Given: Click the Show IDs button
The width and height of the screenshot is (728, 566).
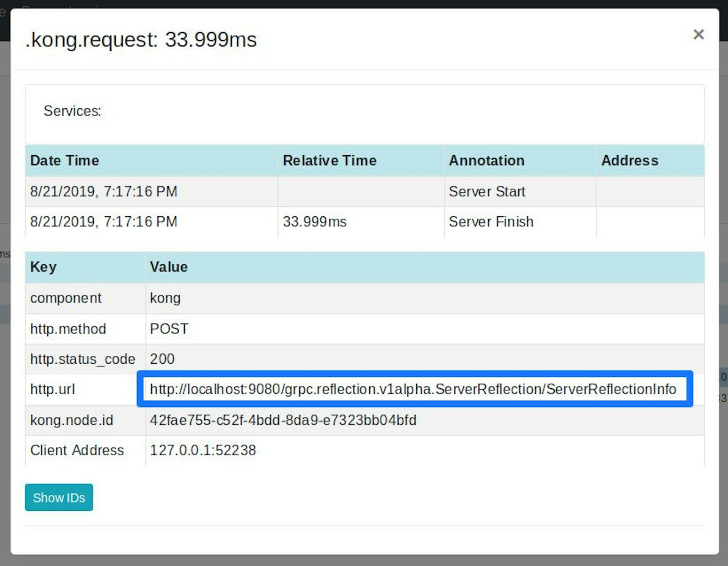Looking at the screenshot, I should pos(59,497).
